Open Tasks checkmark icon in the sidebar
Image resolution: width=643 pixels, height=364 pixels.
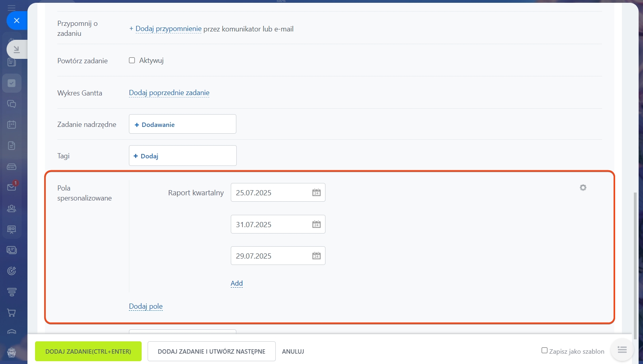[12, 83]
